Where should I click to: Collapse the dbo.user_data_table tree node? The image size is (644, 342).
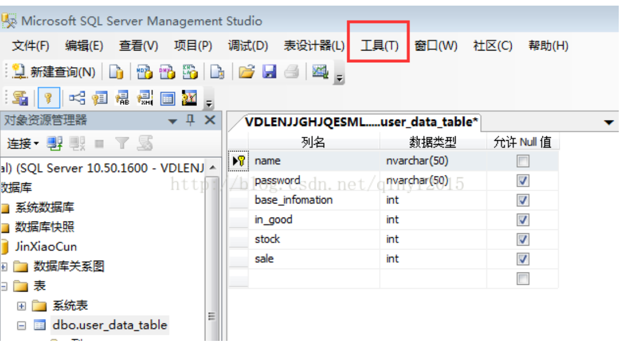[x=21, y=325]
